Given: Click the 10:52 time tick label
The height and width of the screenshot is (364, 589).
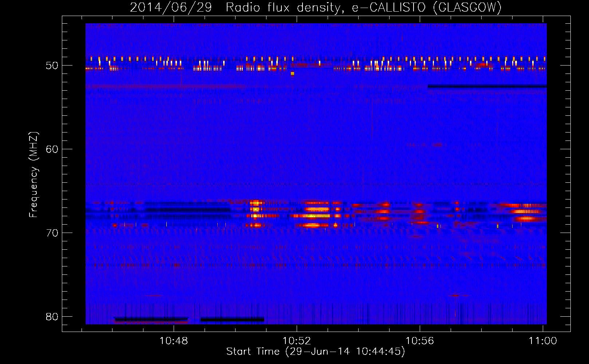Looking at the screenshot, I should click(x=297, y=341).
